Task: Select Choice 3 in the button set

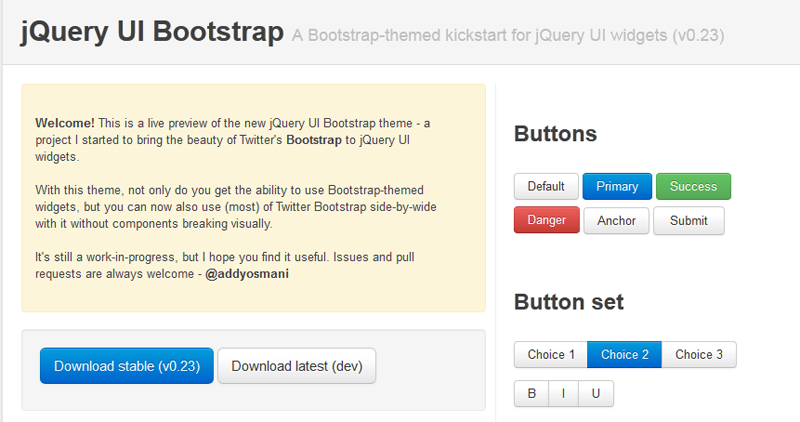Action: (x=699, y=355)
